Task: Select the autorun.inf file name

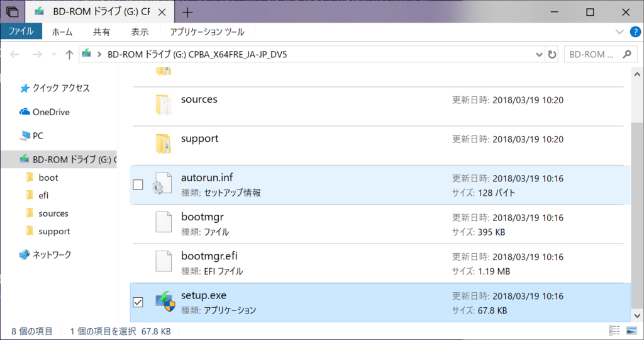Action: [207, 178]
